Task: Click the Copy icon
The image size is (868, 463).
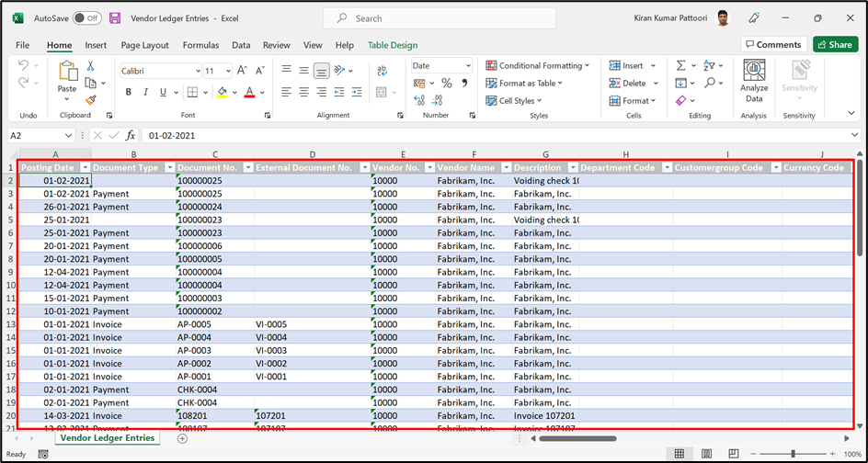Action: coord(90,83)
